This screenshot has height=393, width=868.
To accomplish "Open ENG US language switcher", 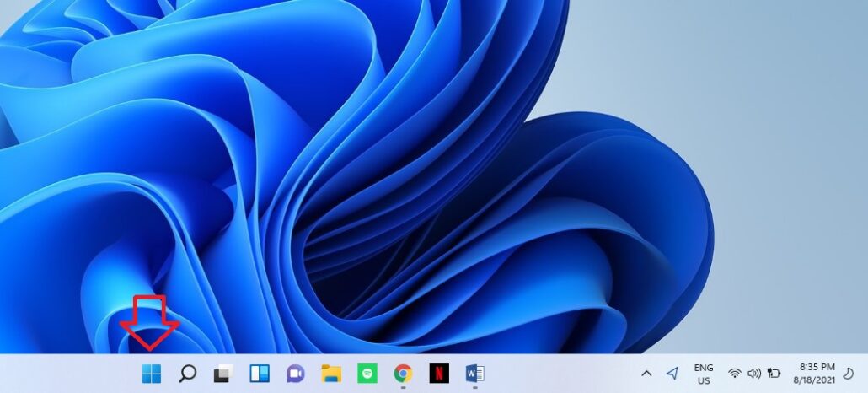I will tap(704, 374).
